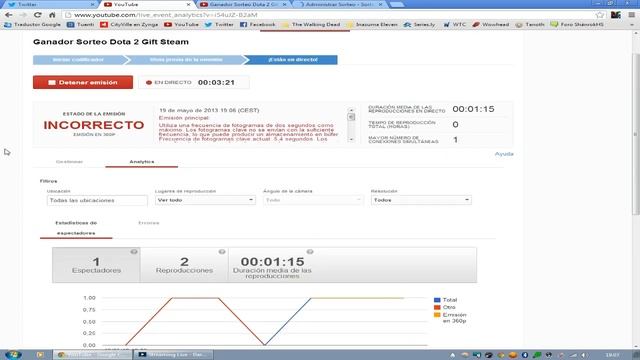The width and height of the screenshot is (640, 360).
Task: Open the WTC bookmark
Action: (x=454, y=24)
